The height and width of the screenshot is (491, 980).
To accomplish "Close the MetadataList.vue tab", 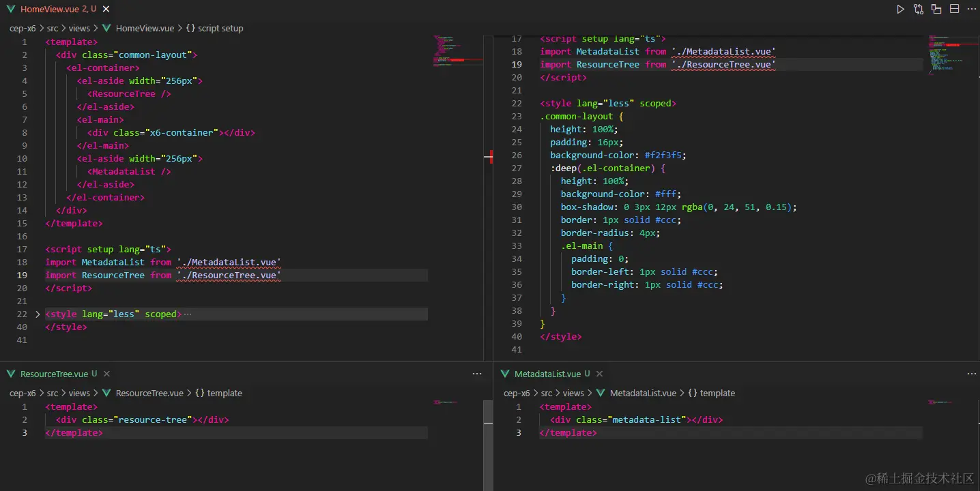I will click(x=599, y=374).
